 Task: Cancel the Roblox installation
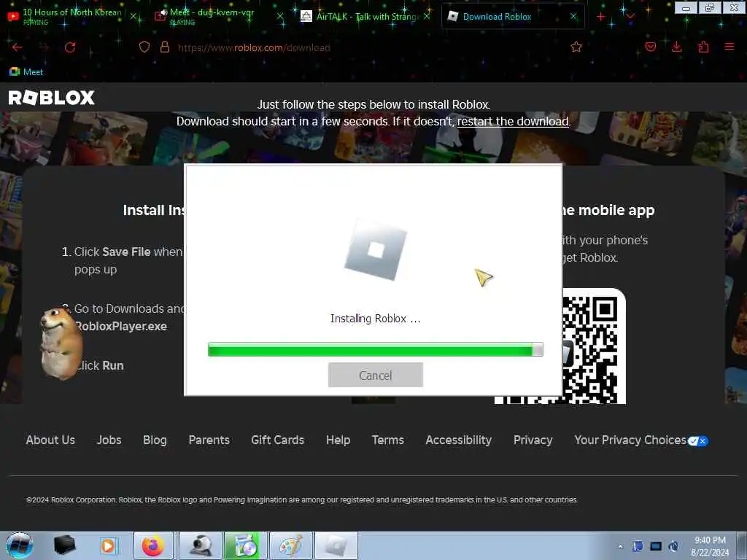(376, 375)
